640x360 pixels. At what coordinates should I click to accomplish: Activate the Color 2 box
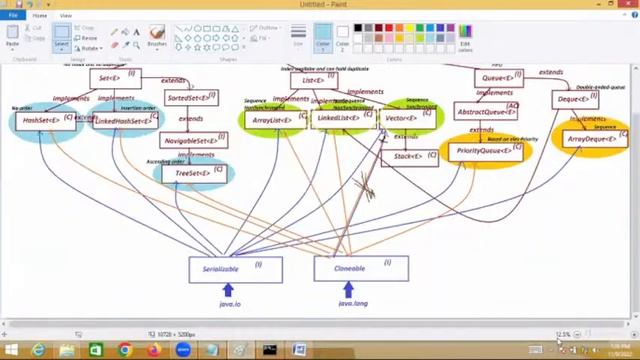click(342, 38)
